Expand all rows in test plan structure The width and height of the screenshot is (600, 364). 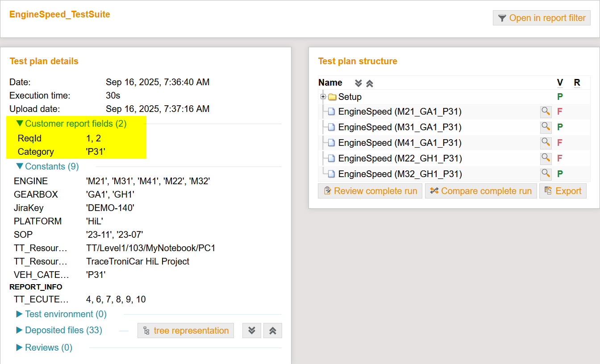[x=358, y=83]
